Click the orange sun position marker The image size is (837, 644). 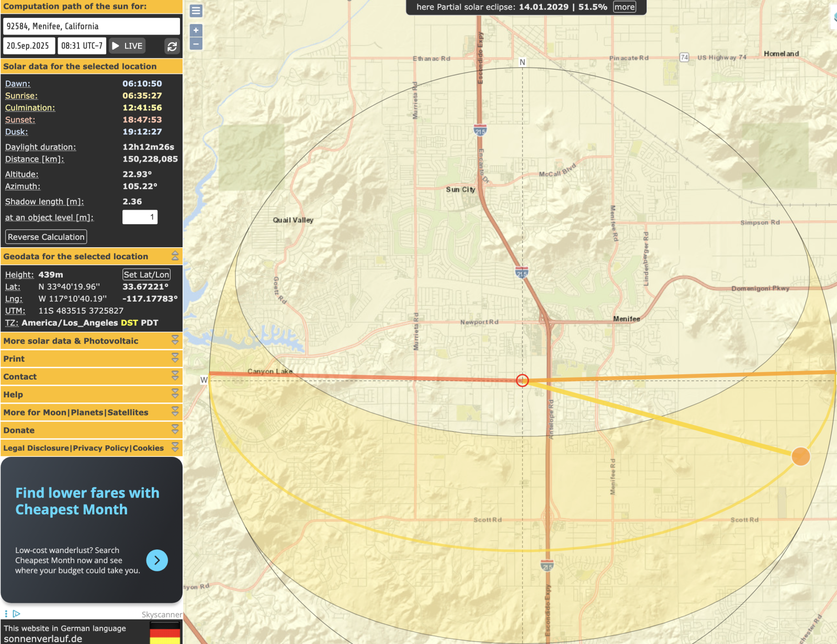click(x=800, y=456)
